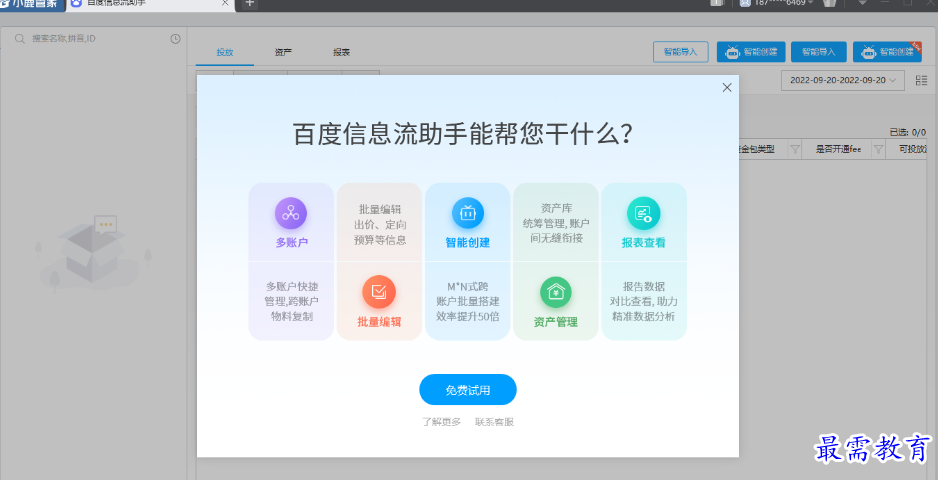Click the teal 报表查看 icon
Image resolution: width=938 pixels, height=480 pixels.
click(x=644, y=213)
